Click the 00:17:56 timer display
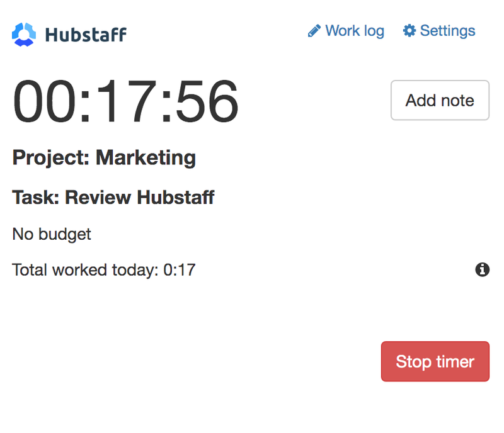The image size is (504, 433). click(125, 101)
